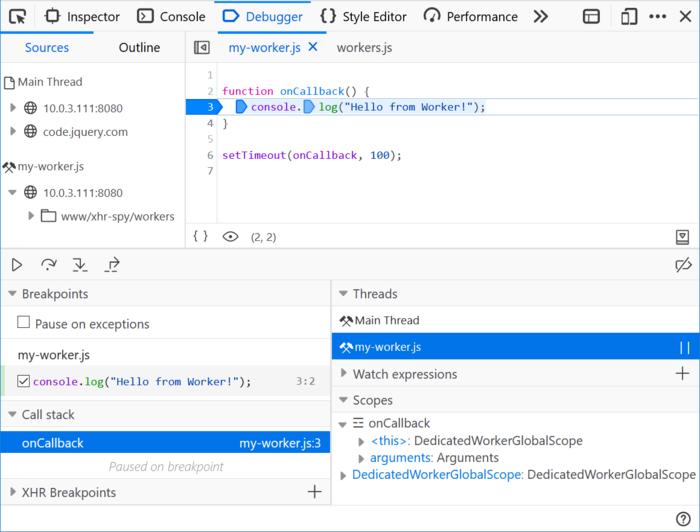The width and height of the screenshot is (700, 532).
Task: Open responsive design mode icon
Action: [628, 16]
